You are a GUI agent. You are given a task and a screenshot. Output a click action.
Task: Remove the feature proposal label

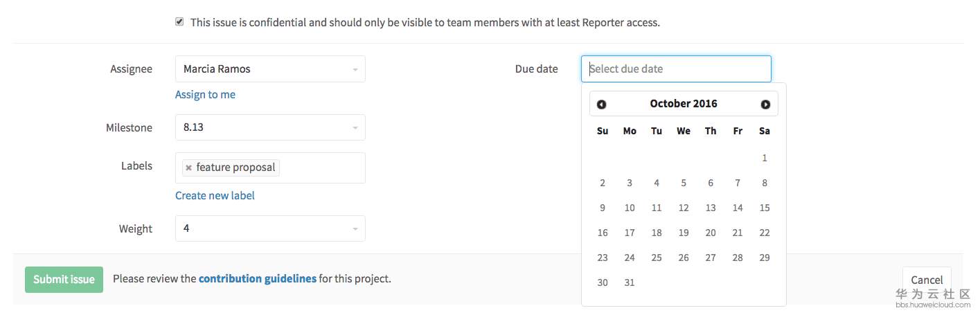(188, 168)
